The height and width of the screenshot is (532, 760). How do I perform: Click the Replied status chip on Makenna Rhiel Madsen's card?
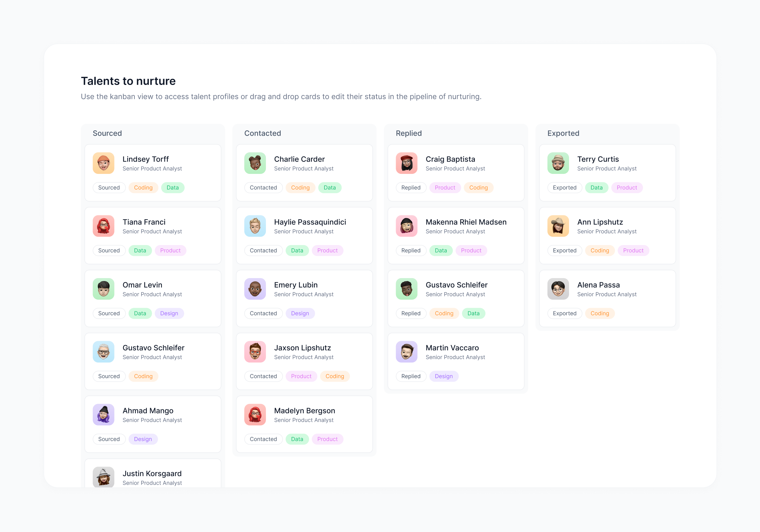(x=411, y=250)
